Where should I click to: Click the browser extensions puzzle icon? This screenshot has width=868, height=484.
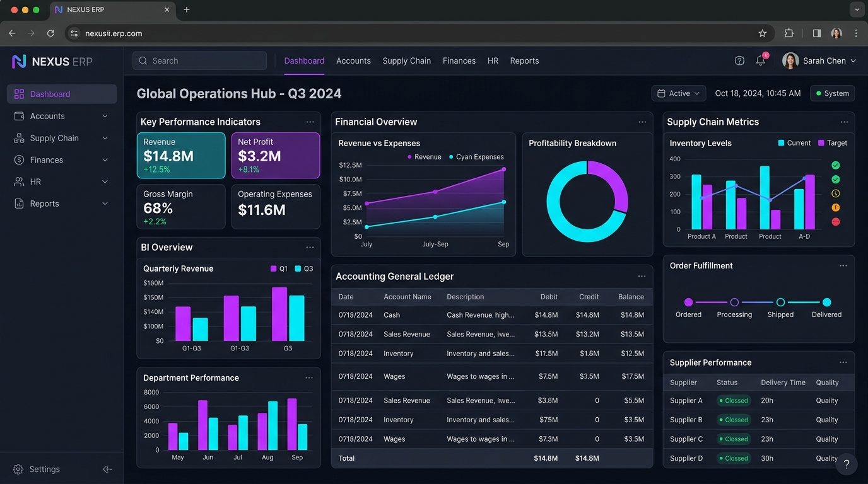(789, 33)
